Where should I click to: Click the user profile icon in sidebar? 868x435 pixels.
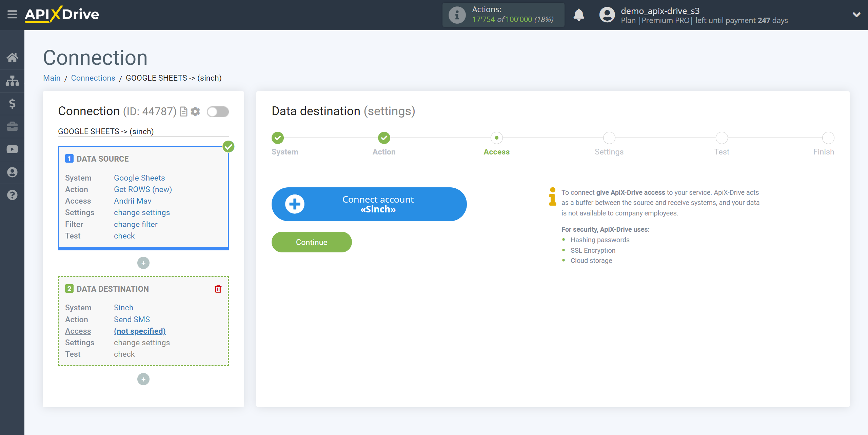(x=12, y=172)
